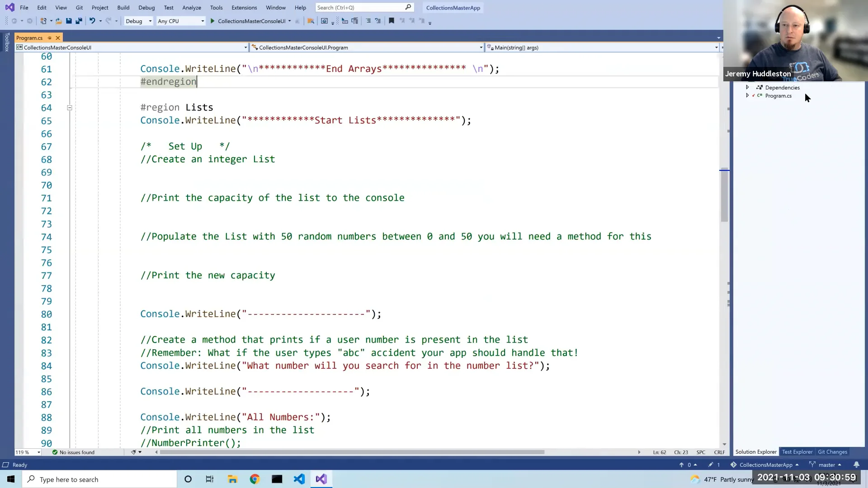Click Windows Task View button
Screen dimensions: 868x488
coord(210,479)
